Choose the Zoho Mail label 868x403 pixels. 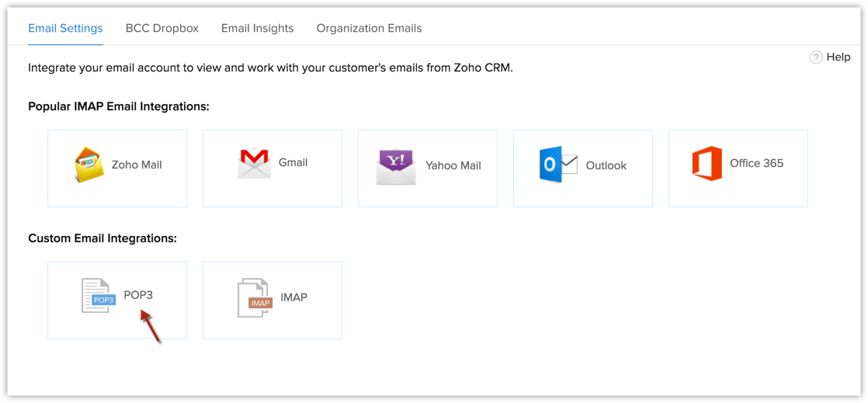point(137,165)
